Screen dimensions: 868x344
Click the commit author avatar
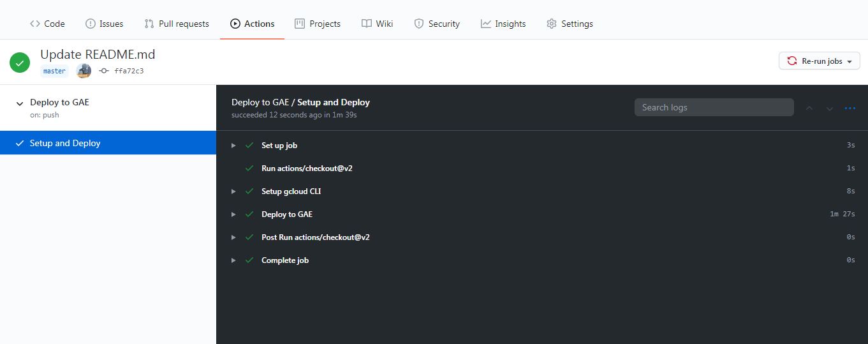coord(84,71)
